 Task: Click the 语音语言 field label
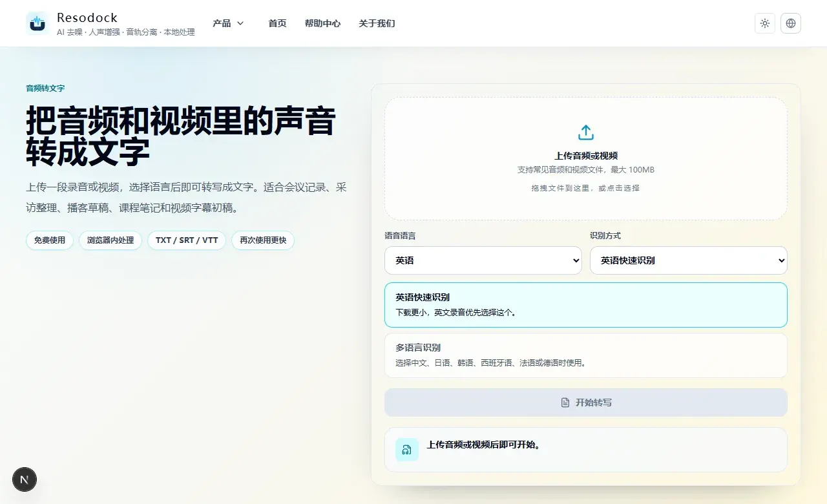[401, 236]
